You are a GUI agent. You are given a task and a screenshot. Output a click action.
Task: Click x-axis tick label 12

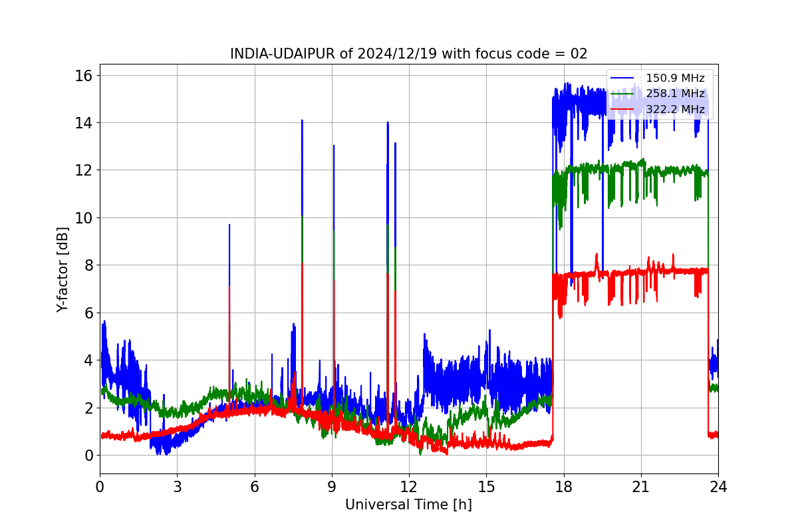(409, 486)
